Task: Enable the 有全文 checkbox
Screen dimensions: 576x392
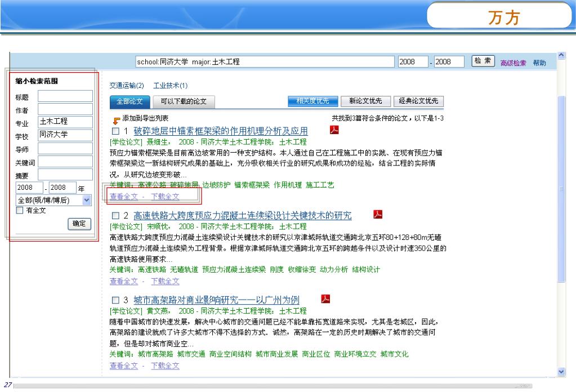Action: (20, 210)
